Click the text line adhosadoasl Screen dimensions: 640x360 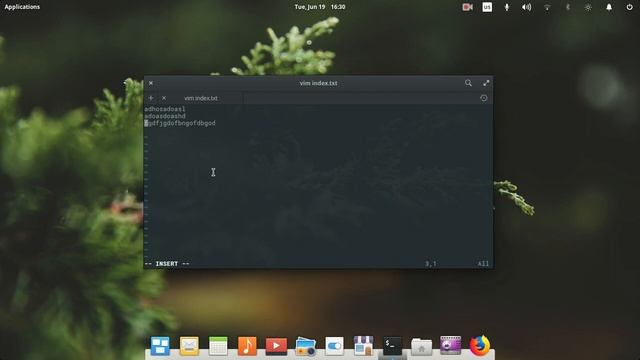point(165,109)
